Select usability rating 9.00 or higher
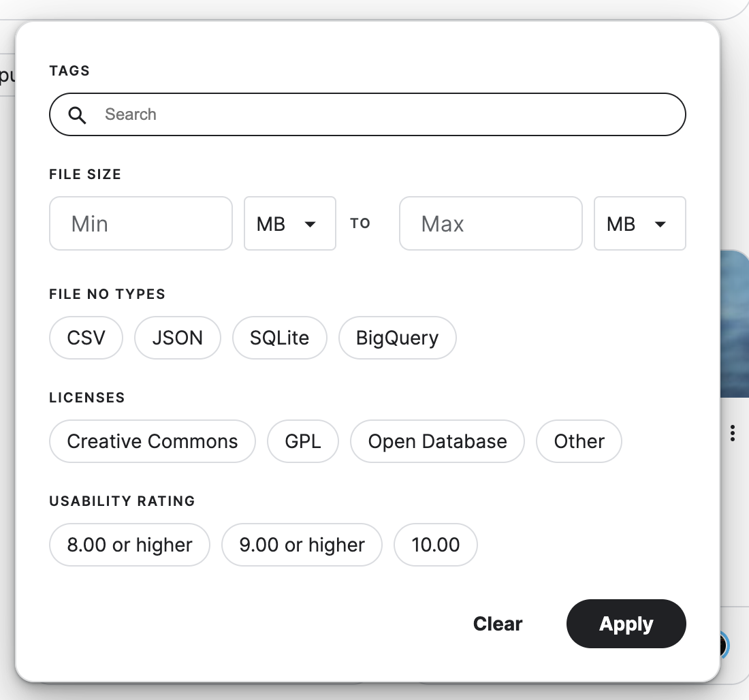Image resolution: width=749 pixels, height=700 pixels. [302, 545]
